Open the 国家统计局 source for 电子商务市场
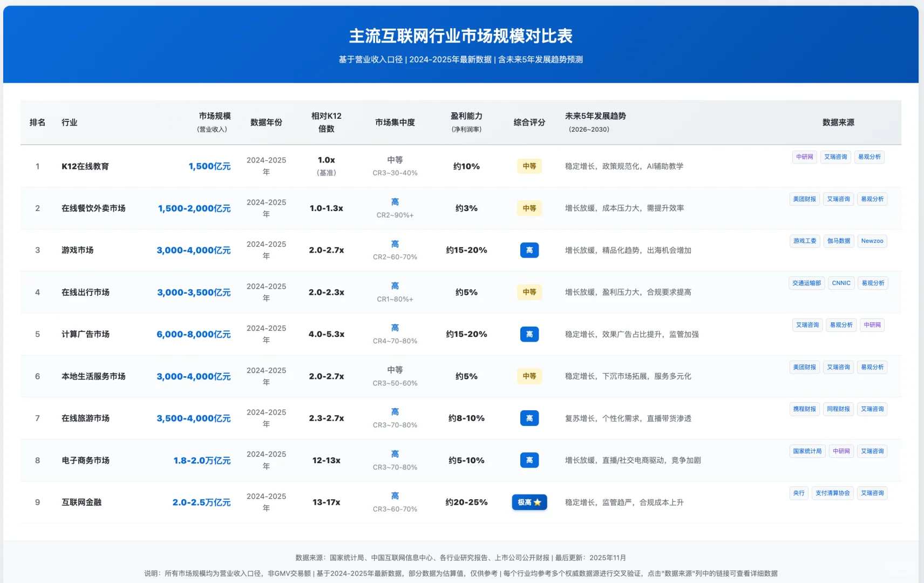 tap(807, 451)
